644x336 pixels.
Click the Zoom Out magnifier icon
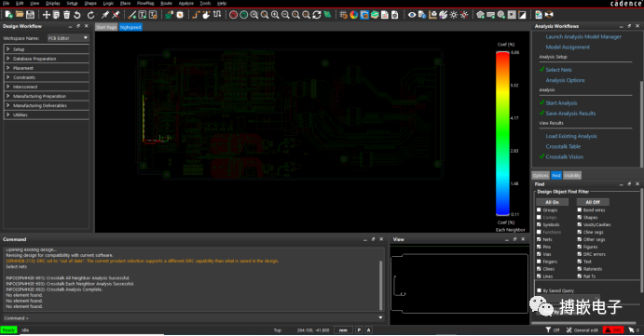pos(285,15)
